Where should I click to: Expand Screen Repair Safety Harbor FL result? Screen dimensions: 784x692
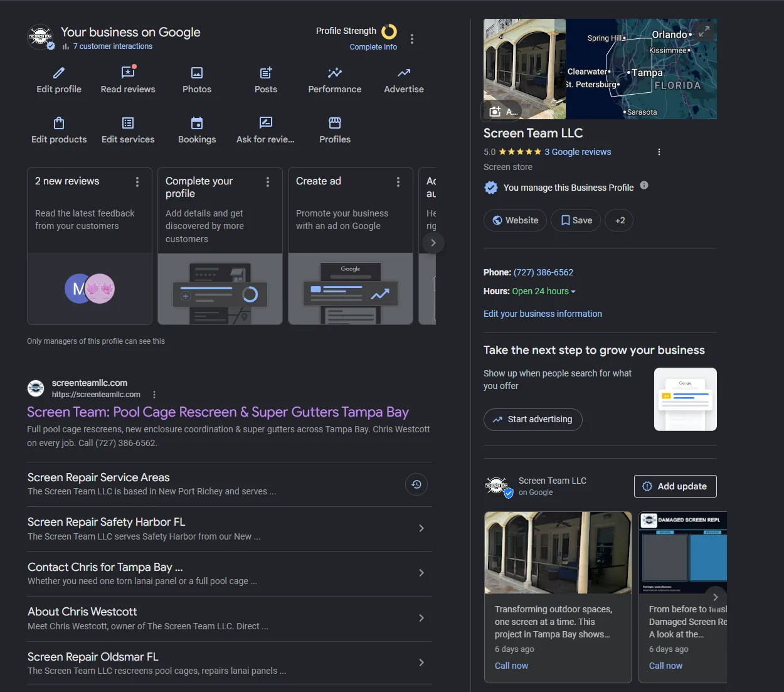[x=421, y=528]
